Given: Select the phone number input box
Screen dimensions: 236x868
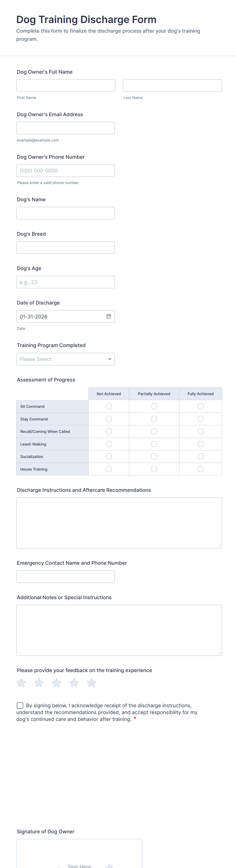Looking at the screenshot, I should (x=65, y=171).
